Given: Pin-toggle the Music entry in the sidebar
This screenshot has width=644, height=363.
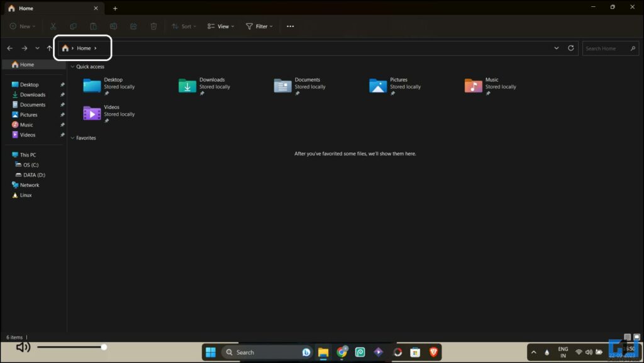Looking at the screenshot, I should [x=62, y=125].
